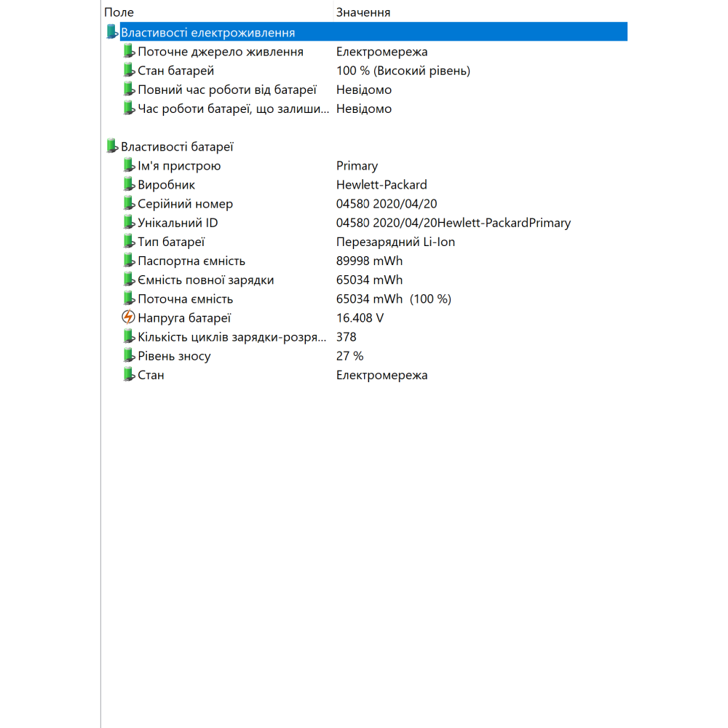Viewport: 728px width, 728px height.
Task: Select the Тип батареї row
Action: (x=171, y=242)
